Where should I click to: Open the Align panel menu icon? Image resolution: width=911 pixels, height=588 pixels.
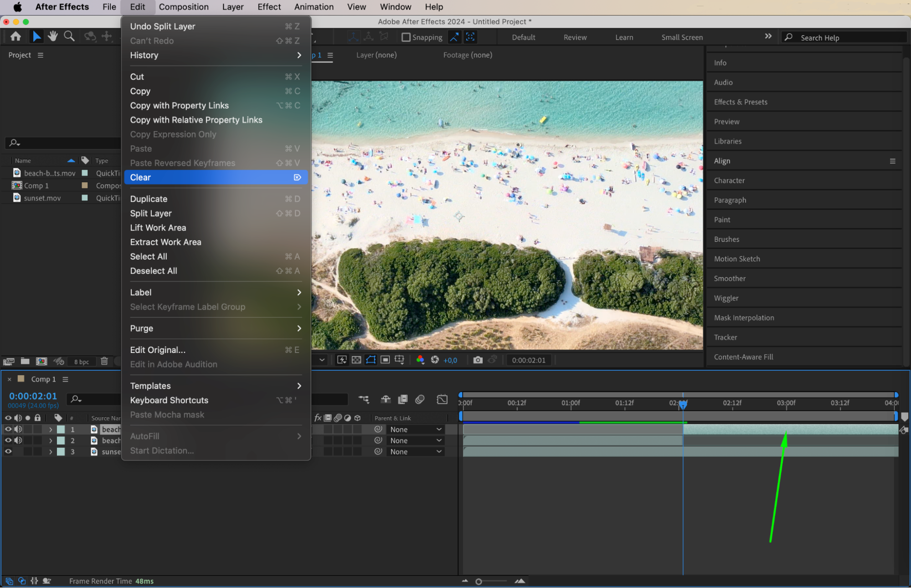[892, 161]
